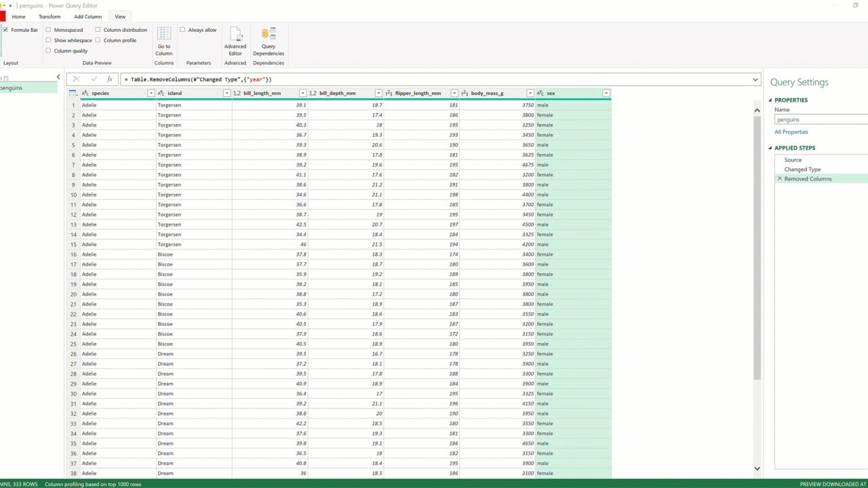Toggle the Column distribution checkbox

click(98, 30)
